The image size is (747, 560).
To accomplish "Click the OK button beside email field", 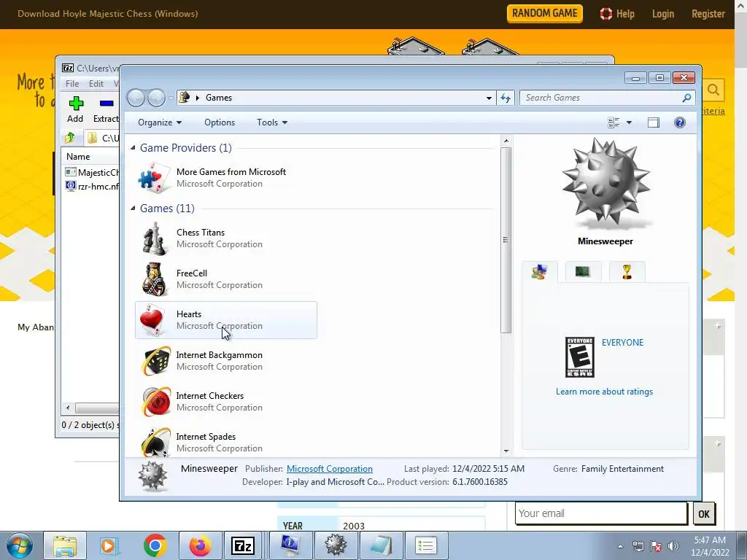I will coord(704,514).
